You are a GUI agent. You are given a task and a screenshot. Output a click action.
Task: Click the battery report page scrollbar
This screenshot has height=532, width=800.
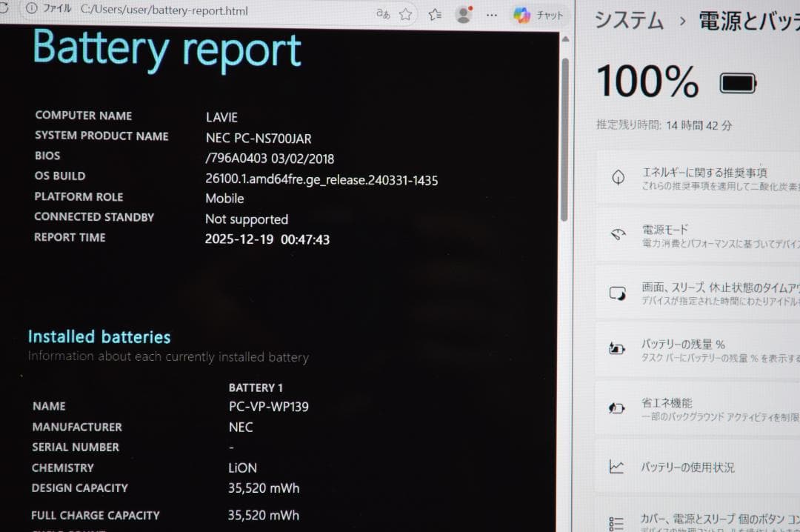[564, 141]
